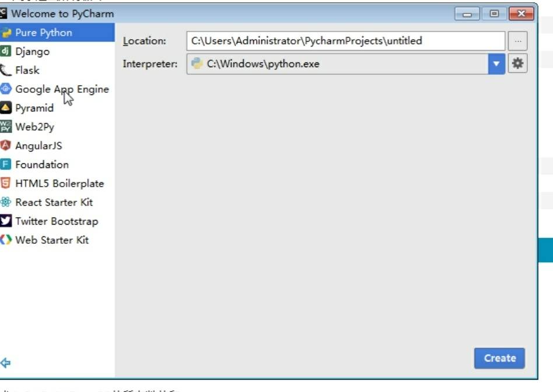Screen dimensions: 553x392
Task: Select Foundation project template
Action: click(x=57, y=164)
